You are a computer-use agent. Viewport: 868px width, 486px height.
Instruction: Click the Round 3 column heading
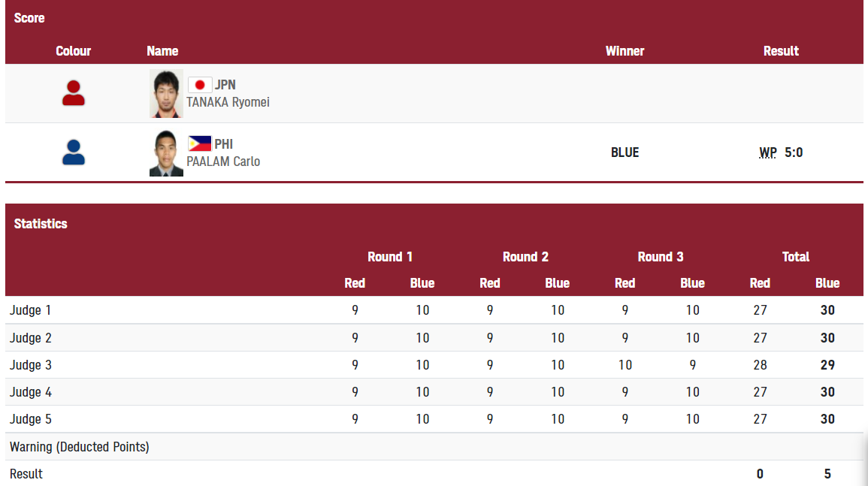[661, 257]
